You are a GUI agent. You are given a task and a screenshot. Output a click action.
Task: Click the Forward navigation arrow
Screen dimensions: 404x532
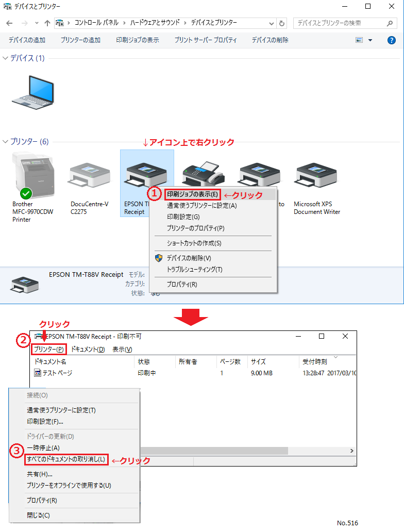[24, 23]
